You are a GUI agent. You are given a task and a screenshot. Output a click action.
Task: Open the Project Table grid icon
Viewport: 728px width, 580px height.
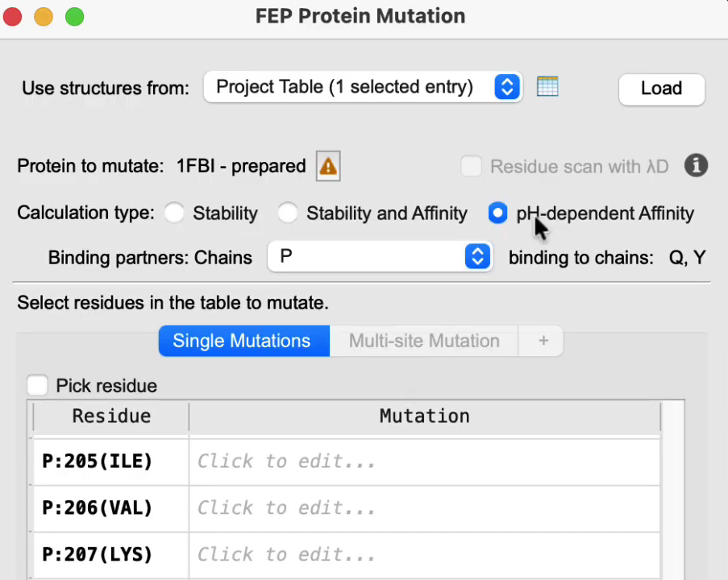pyautogui.click(x=547, y=87)
